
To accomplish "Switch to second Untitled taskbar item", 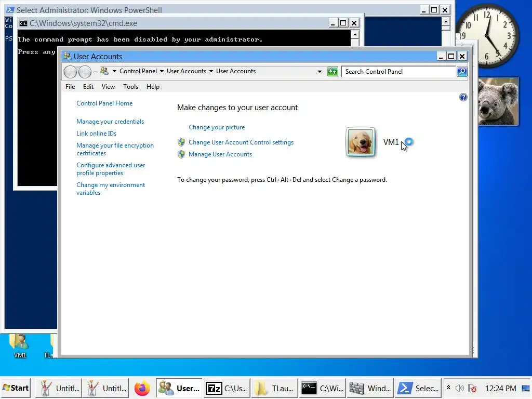I will 105,388.
